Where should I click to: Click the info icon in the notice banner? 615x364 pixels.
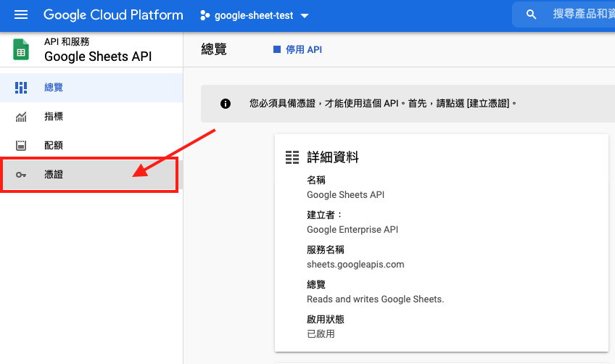click(226, 104)
